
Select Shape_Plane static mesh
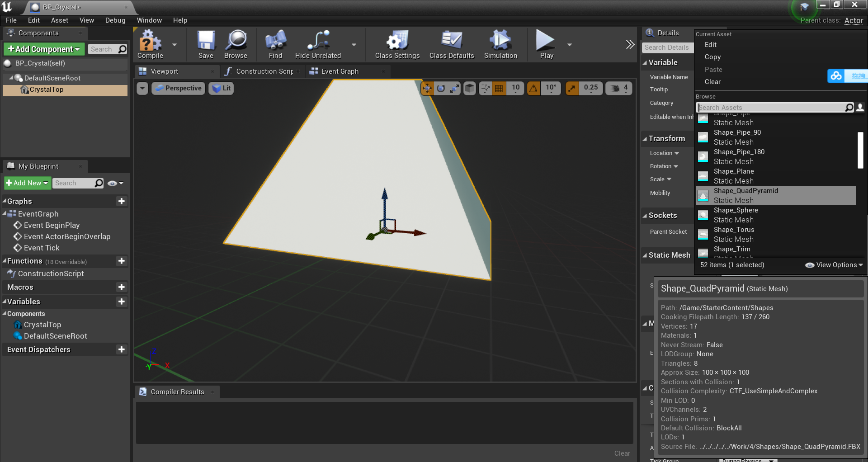click(x=776, y=176)
